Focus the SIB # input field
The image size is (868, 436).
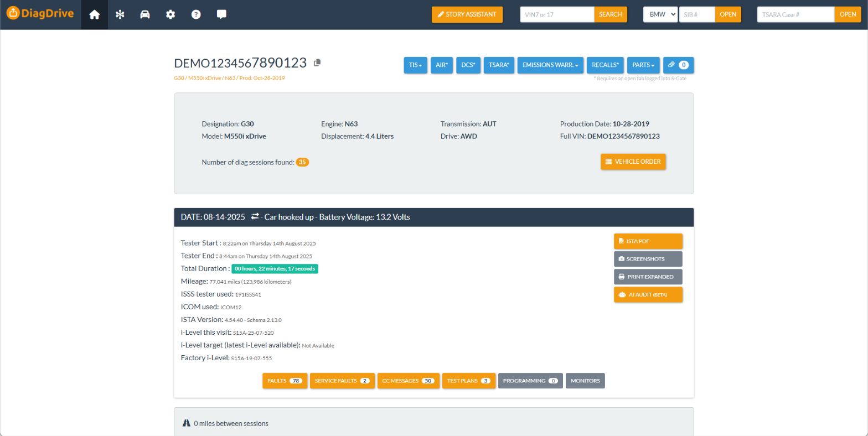(697, 14)
